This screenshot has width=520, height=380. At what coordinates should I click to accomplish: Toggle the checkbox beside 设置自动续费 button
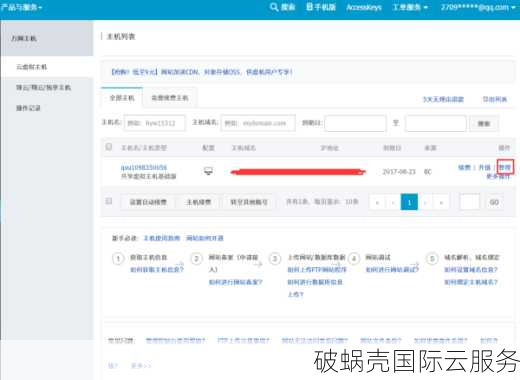tap(108, 201)
